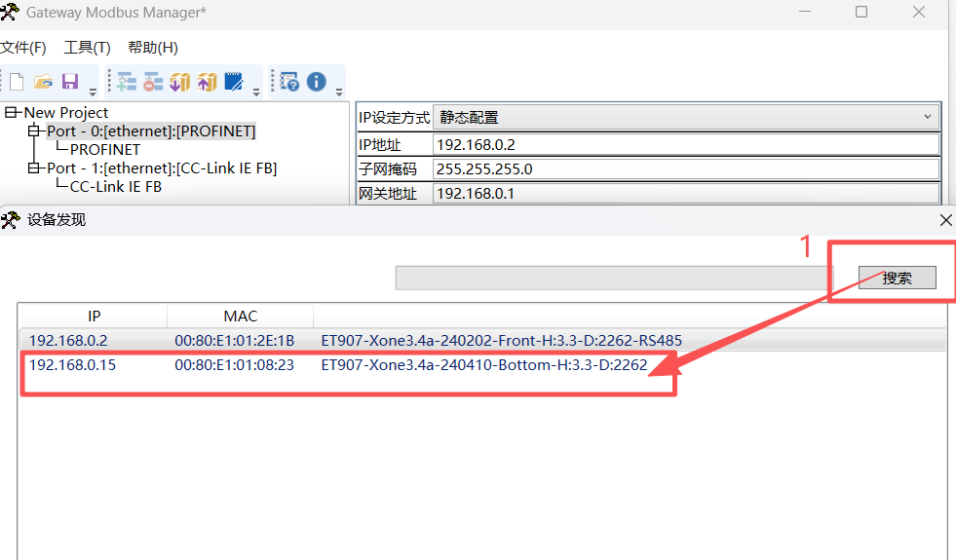Open file toolbar overflow arrow

point(93,92)
